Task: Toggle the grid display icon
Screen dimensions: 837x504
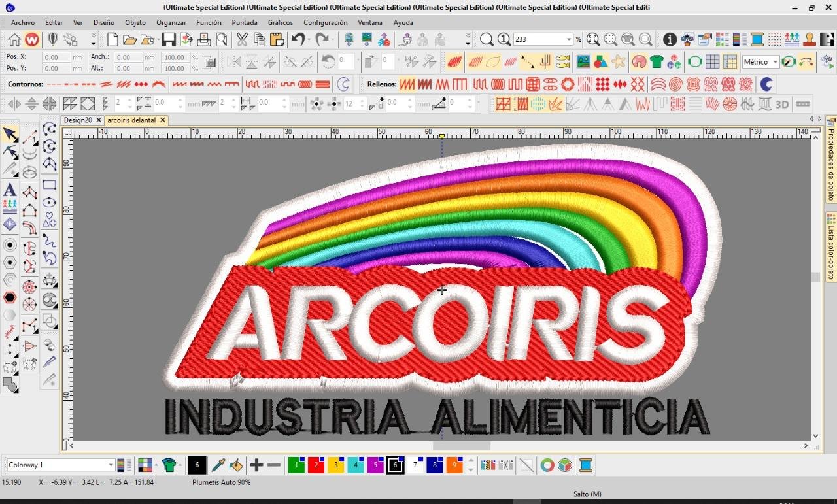Action: pos(712,62)
